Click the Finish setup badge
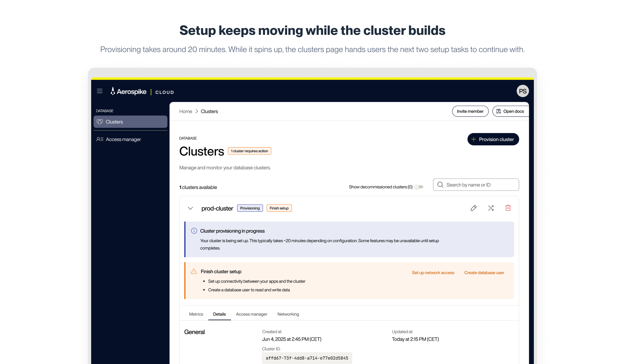Image resolution: width=625 pixels, height=364 pixels. pyautogui.click(x=279, y=208)
